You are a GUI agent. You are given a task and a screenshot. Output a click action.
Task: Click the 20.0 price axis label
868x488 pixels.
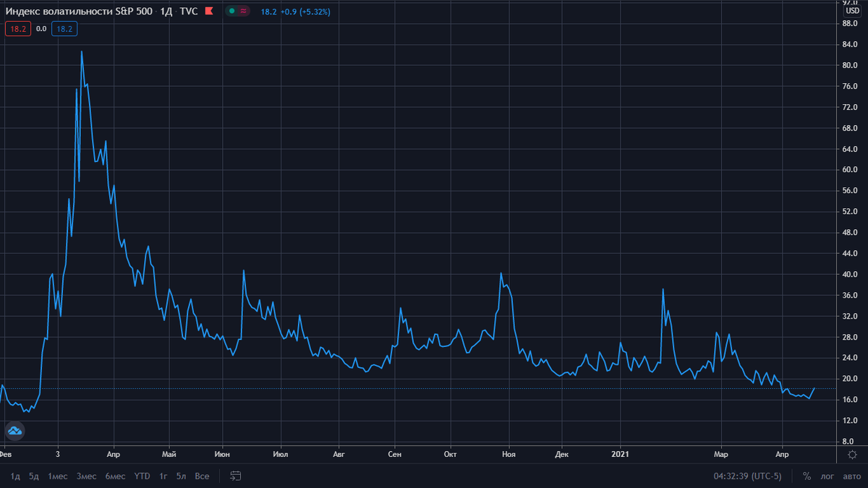(850, 380)
